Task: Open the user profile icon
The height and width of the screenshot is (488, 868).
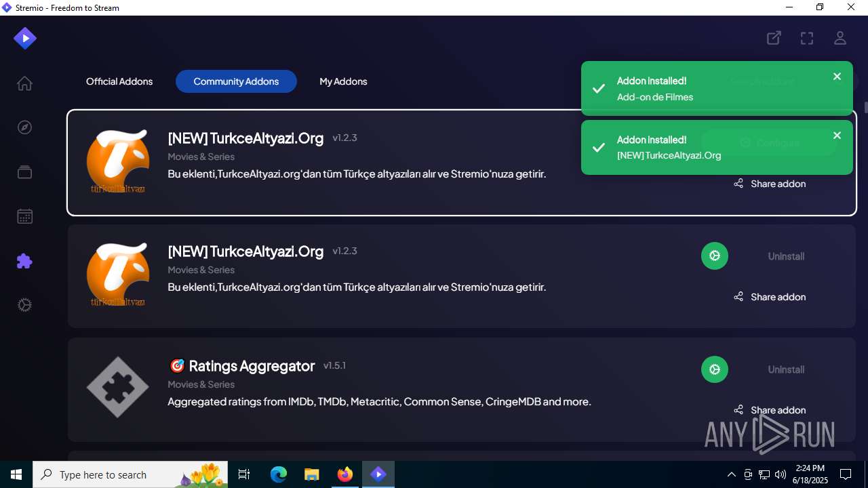Action: [x=840, y=38]
